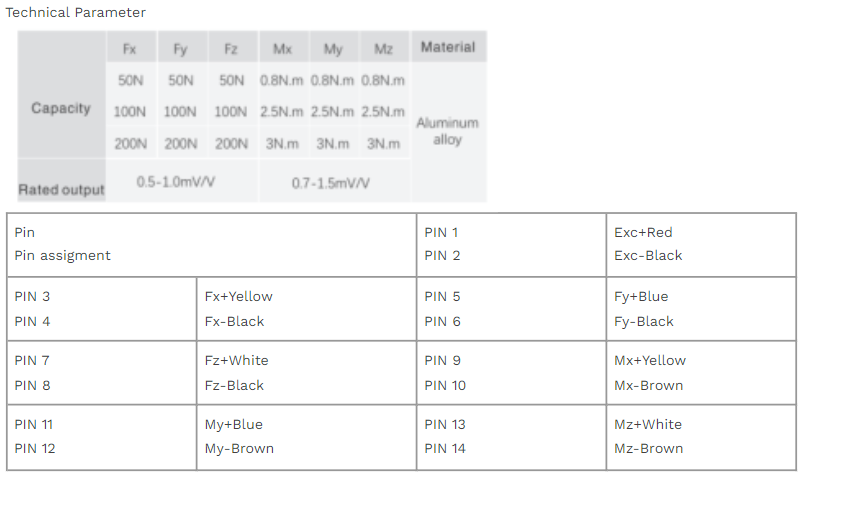The image size is (846, 523).
Task: Click the Fx+Yellow wire label
Action: [238, 297]
